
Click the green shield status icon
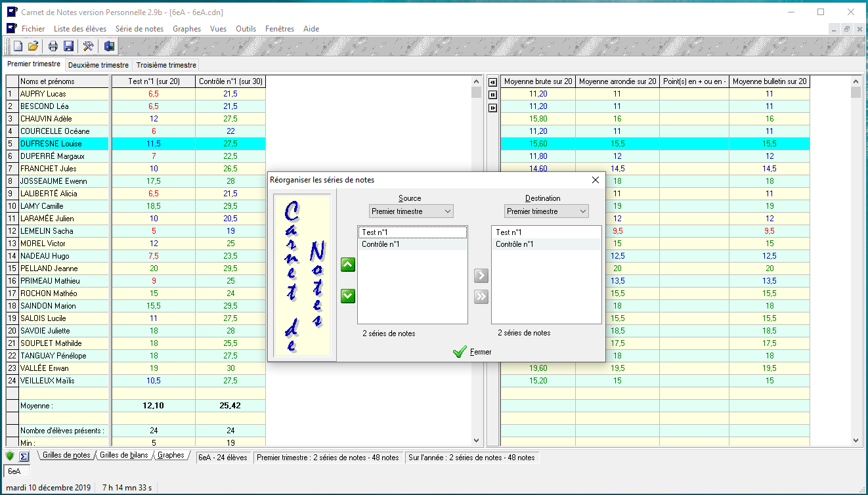click(10, 456)
